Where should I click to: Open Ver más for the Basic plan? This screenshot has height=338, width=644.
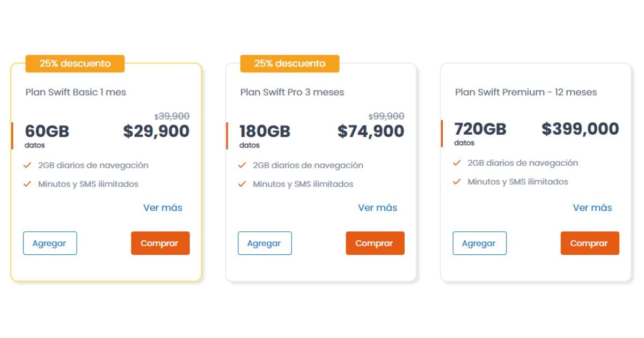pyautogui.click(x=162, y=208)
